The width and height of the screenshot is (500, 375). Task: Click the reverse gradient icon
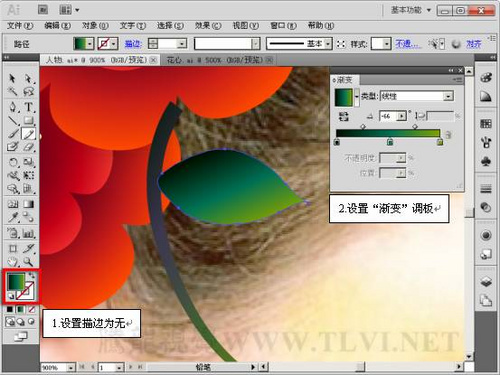click(x=343, y=116)
